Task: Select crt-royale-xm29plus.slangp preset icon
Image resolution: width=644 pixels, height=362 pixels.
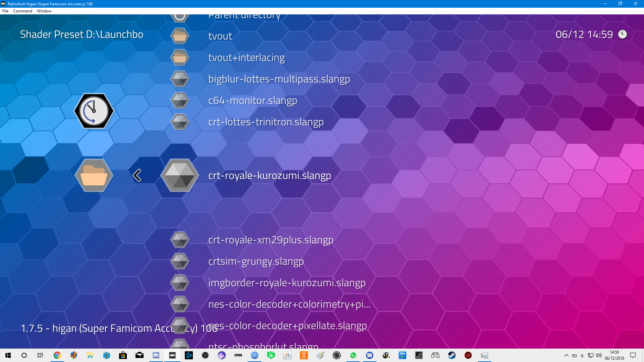Action: click(x=180, y=240)
